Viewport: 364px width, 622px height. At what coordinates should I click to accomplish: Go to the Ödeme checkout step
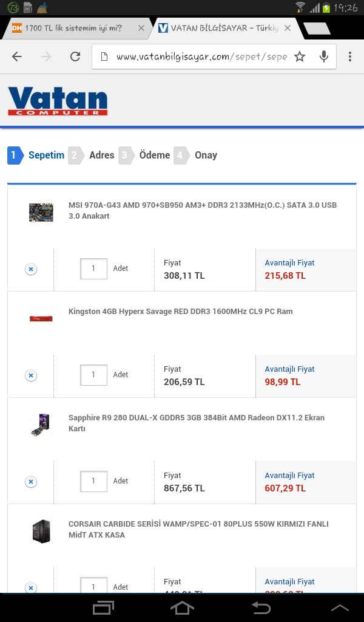point(154,155)
